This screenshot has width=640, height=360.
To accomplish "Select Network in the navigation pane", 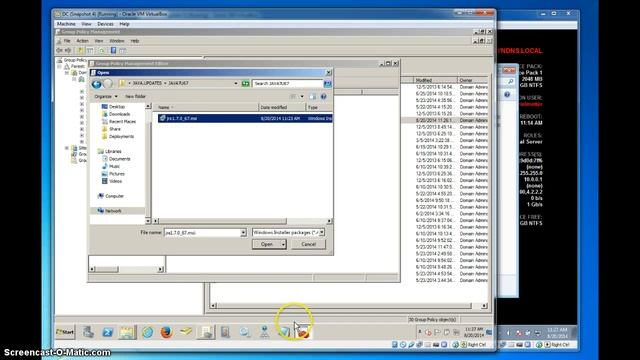I will pyautogui.click(x=113, y=211).
